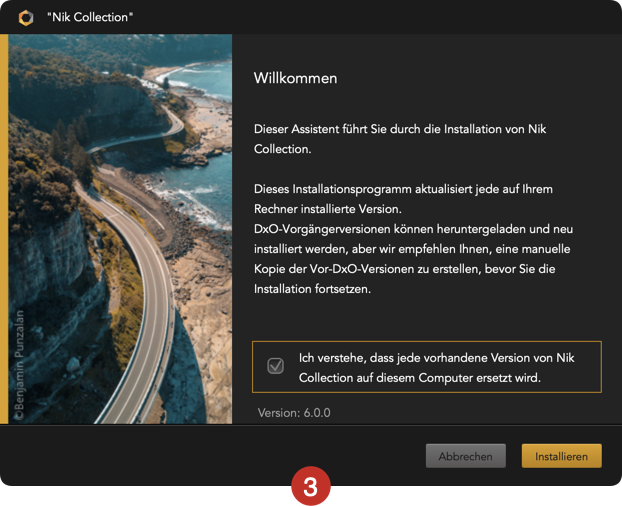622x507 pixels.
Task: Click the "Nik Collection" window title
Action: pos(90,17)
